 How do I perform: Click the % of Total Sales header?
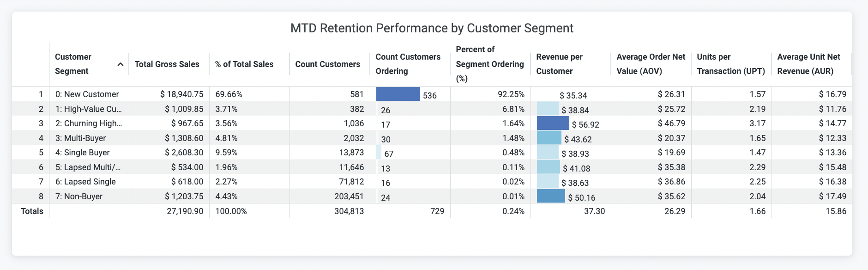click(244, 64)
